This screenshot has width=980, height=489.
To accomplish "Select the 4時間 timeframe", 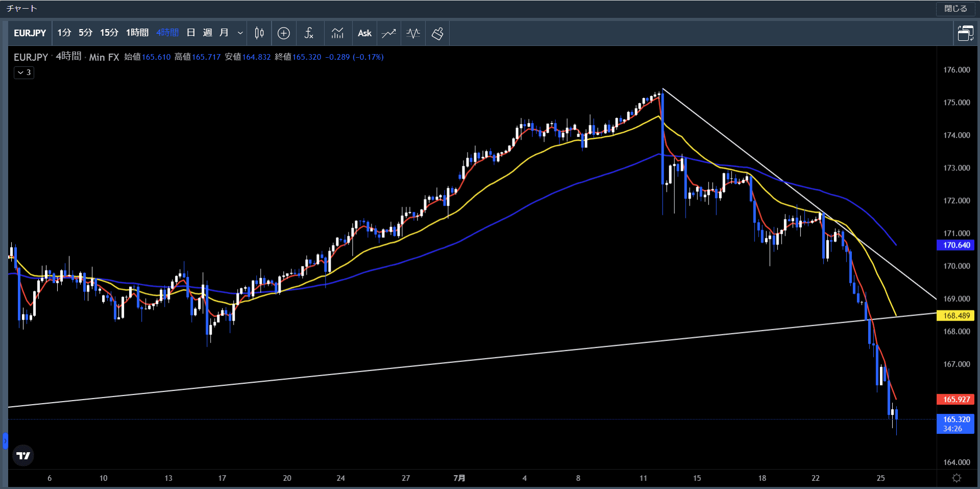I will click(167, 33).
